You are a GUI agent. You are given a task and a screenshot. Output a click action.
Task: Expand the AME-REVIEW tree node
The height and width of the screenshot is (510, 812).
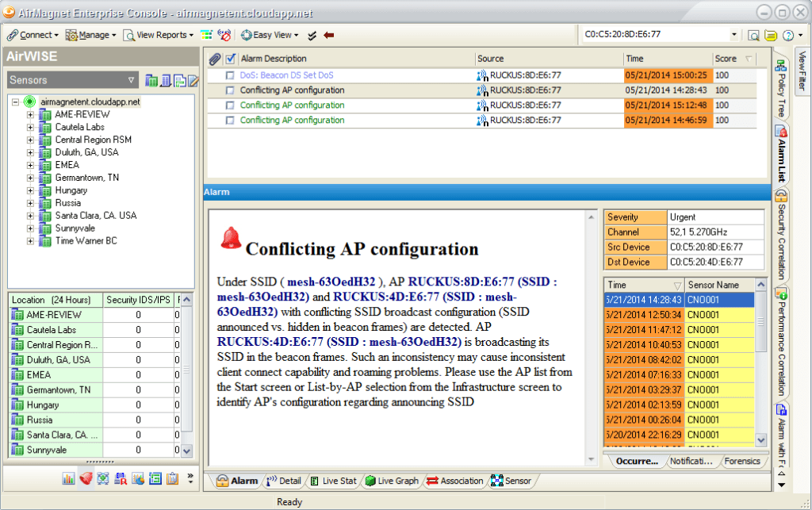point(30,114)
